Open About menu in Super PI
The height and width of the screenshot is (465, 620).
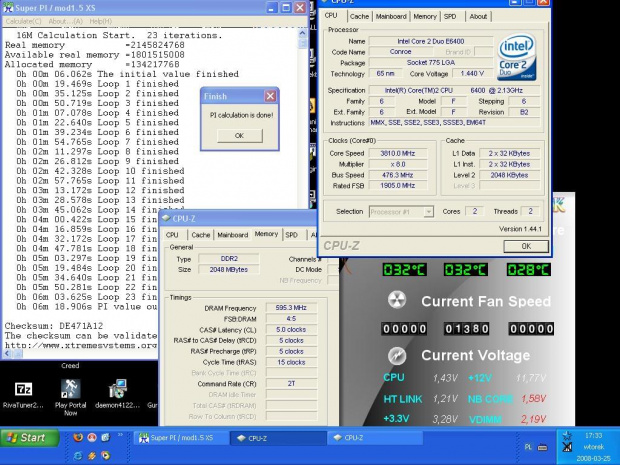pyautogui.click(x=65, y=21)
